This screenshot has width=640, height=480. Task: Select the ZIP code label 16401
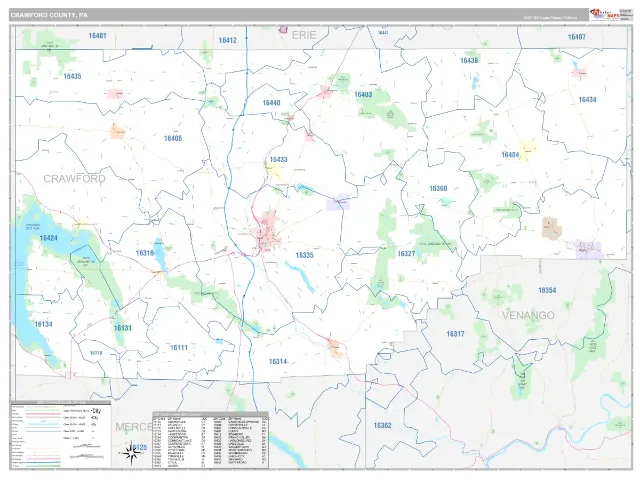(98, 36)
